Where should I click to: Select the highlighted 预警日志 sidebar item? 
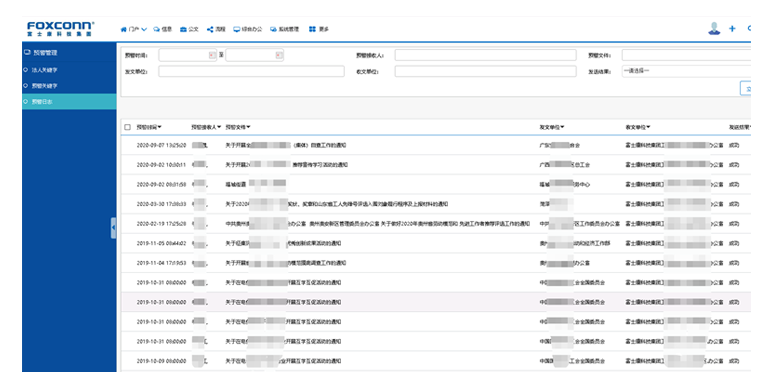click(x=70, y=102)
